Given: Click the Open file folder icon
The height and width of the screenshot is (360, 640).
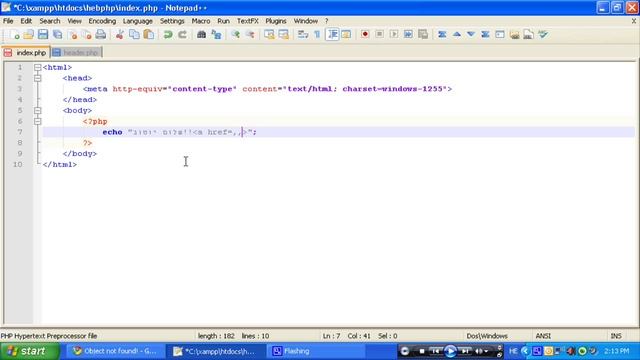Looking at the screenshot, I should (29, 35).
